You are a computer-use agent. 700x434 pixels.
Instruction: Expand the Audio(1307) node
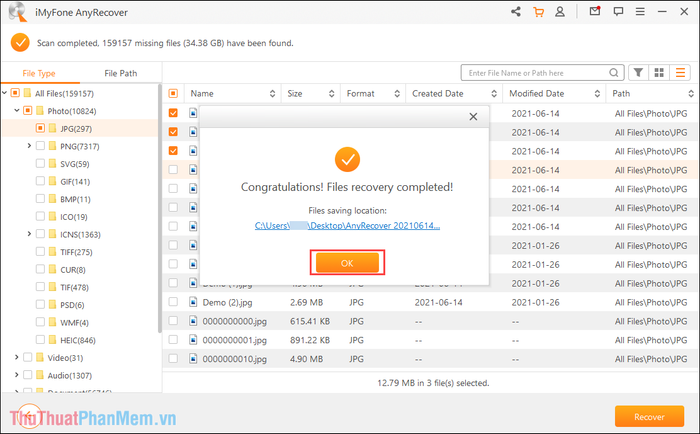(x=17, y=375)
